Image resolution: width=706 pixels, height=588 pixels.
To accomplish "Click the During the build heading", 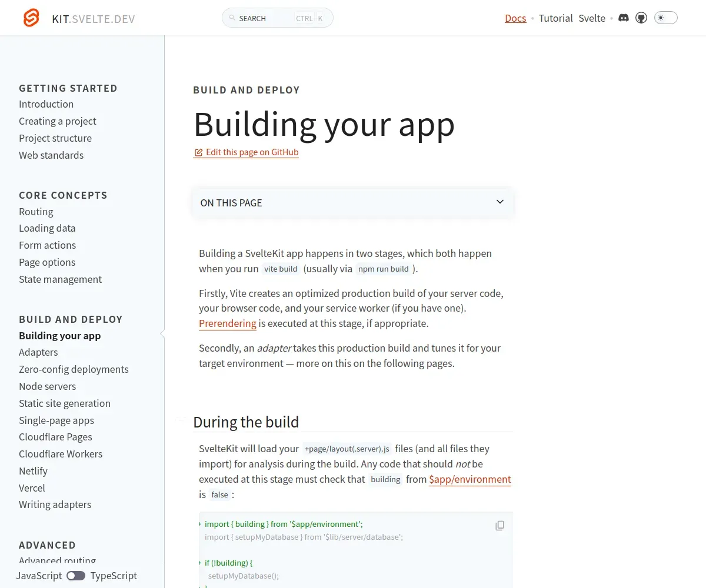I will pos(246,422).
